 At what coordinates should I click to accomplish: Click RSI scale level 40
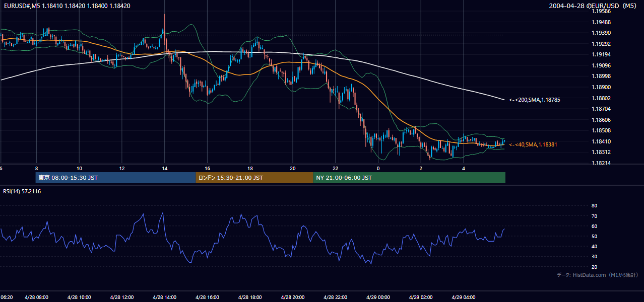click(x=594, y=246)
